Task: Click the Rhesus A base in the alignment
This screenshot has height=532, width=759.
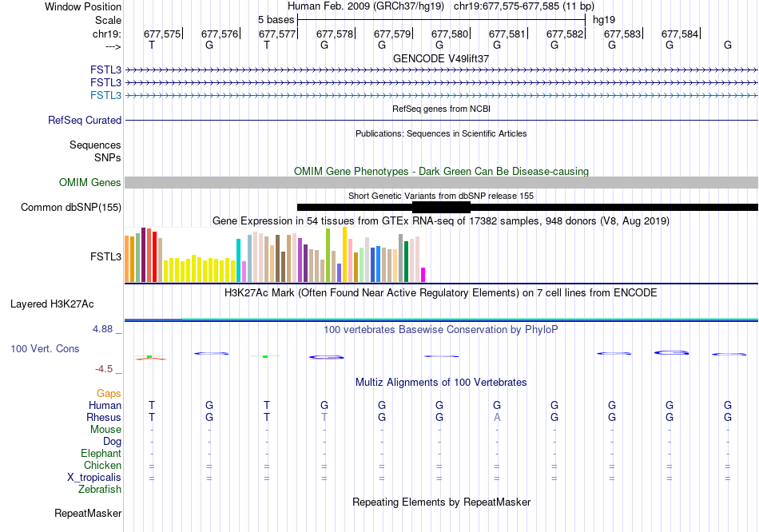Action: [497, 417]
